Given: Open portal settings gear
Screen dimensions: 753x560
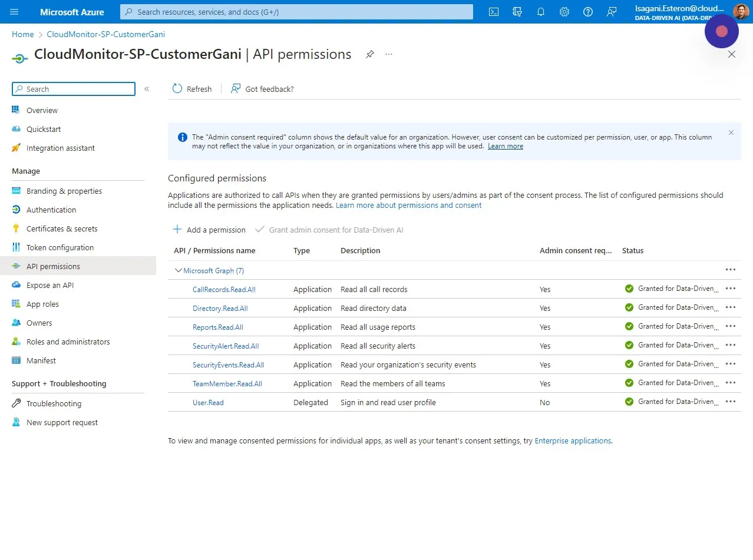Looking at the screenshot, I should (x=564, y=12).
